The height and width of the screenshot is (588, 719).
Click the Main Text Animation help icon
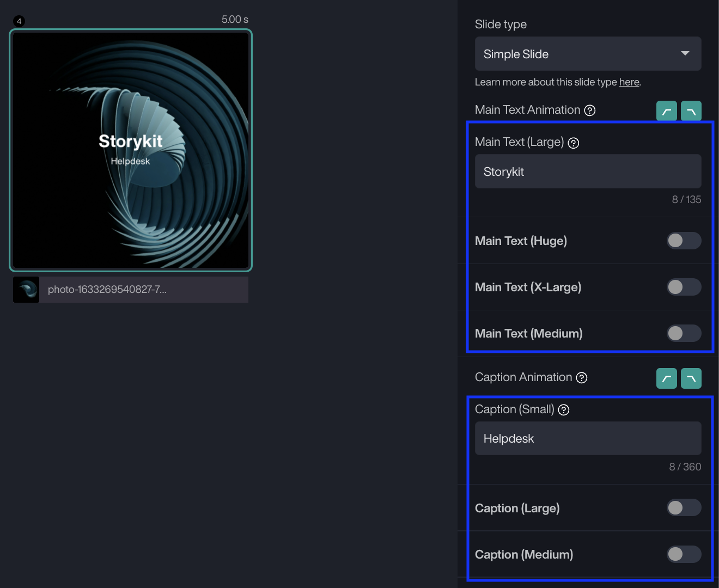pos(590,111)
